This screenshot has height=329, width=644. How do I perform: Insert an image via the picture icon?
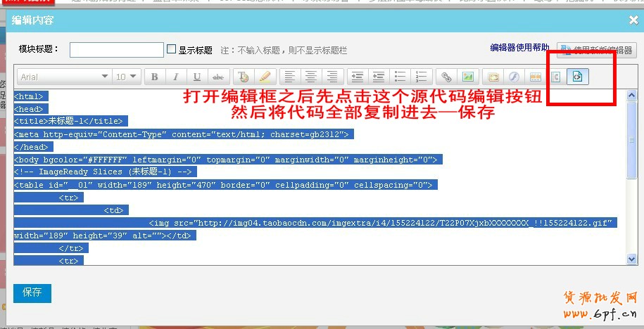[467, 77]
